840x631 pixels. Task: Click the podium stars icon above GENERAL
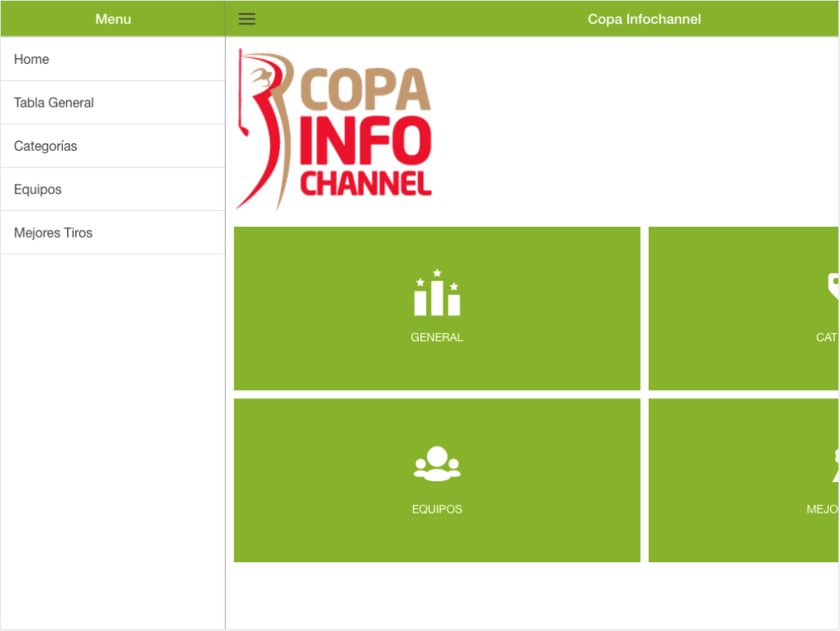(437, 292)
